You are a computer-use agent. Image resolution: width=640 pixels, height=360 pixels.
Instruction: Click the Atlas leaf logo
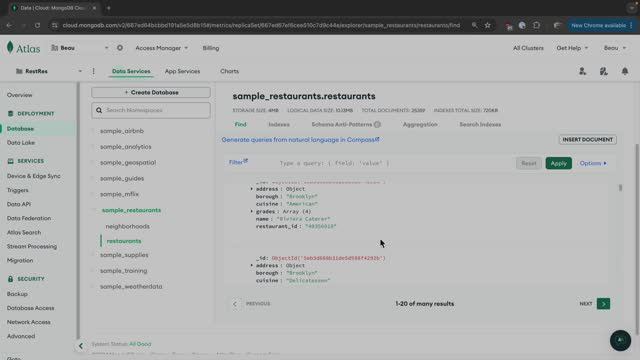(10, 47)
